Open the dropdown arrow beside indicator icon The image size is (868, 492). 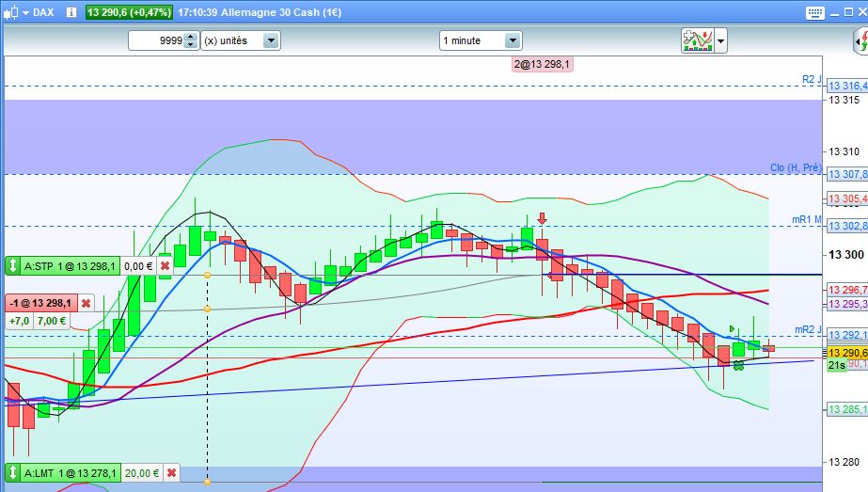(x=720, y=41)
